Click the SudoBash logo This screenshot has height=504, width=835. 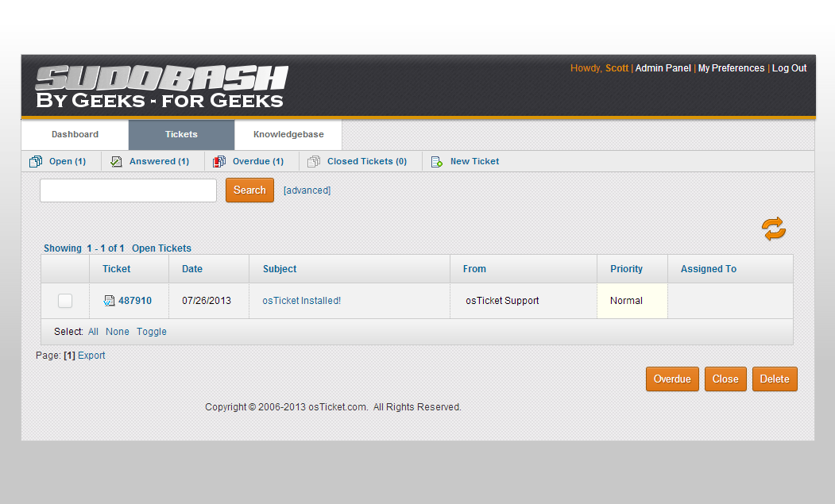point(160,87)
